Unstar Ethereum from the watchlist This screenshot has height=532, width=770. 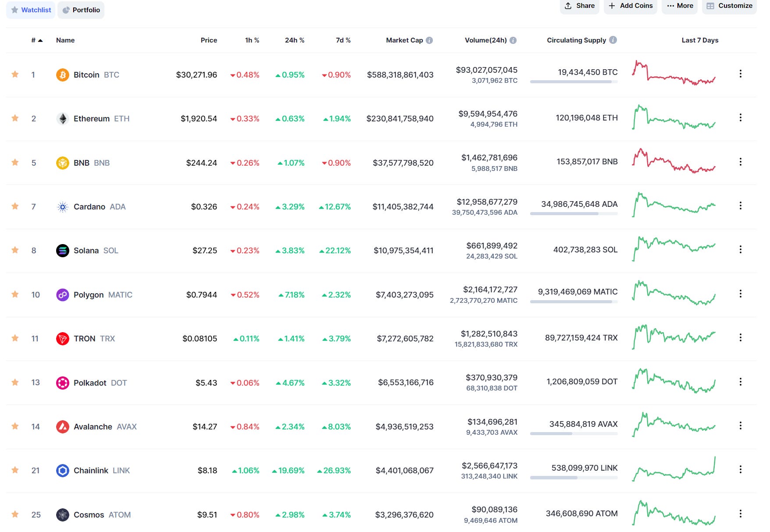15,118
